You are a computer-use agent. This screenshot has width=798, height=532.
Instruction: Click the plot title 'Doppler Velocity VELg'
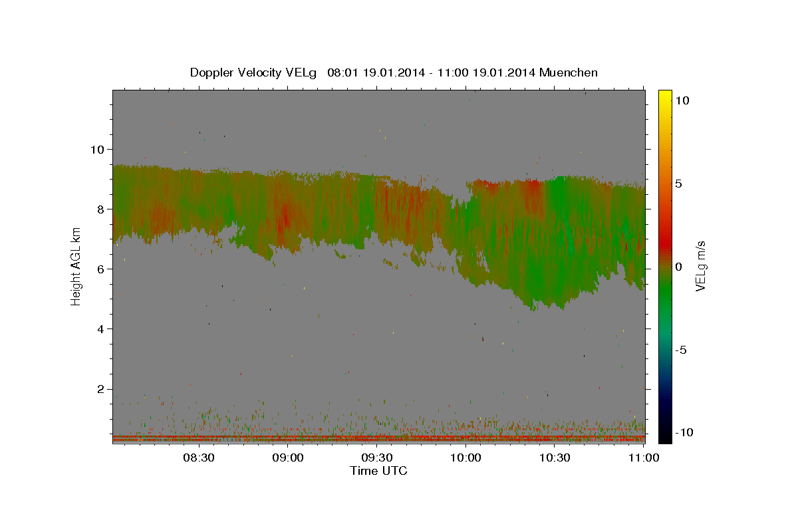255,72
